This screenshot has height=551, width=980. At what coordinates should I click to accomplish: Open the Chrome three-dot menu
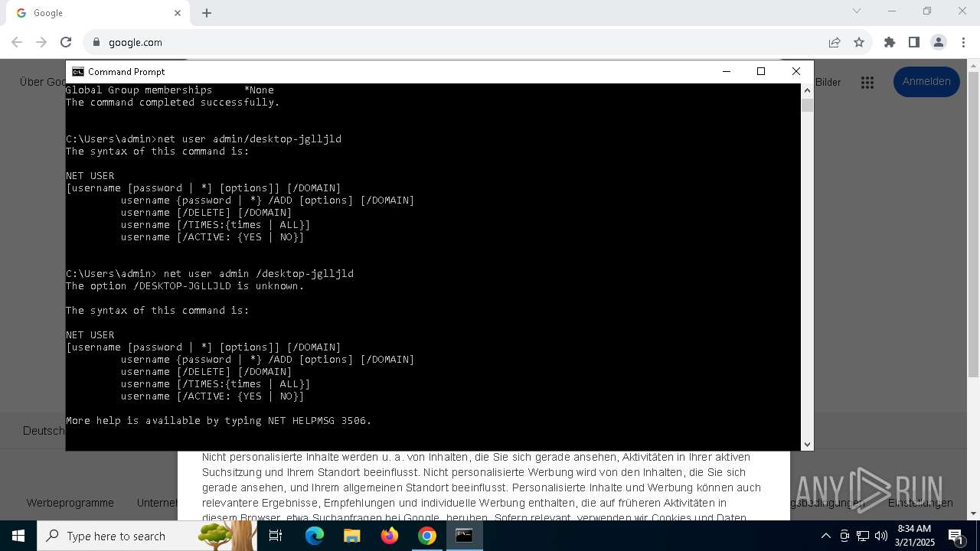[x=963, y=42]
